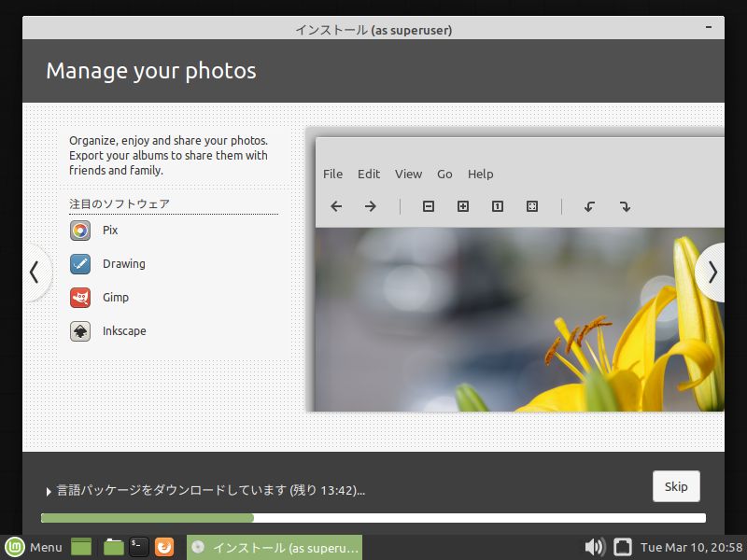Click the Gimp label
Viewport: 747px width, 560px height.
(116, 298)
